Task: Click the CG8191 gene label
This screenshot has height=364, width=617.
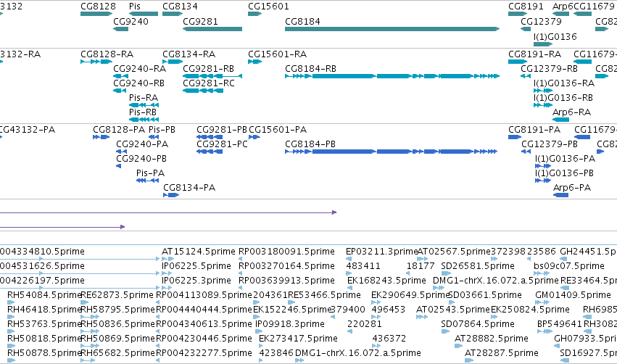Action: tap(526, 7)
